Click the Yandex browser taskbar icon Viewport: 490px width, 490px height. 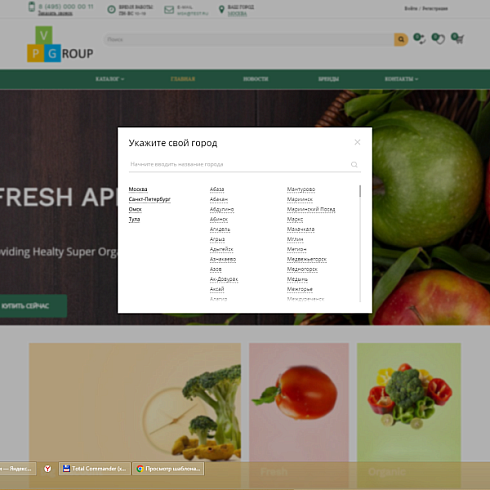pyautogui.click(x=48, y=469)
